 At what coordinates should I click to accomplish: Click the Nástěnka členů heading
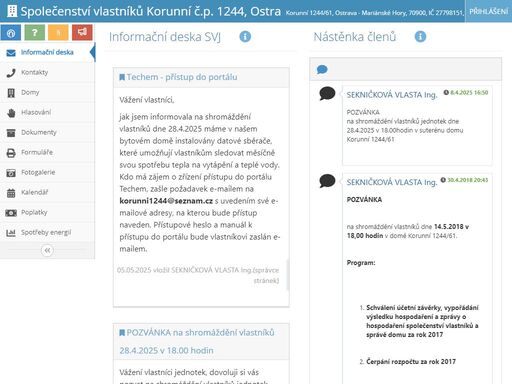tap(355, 37)
